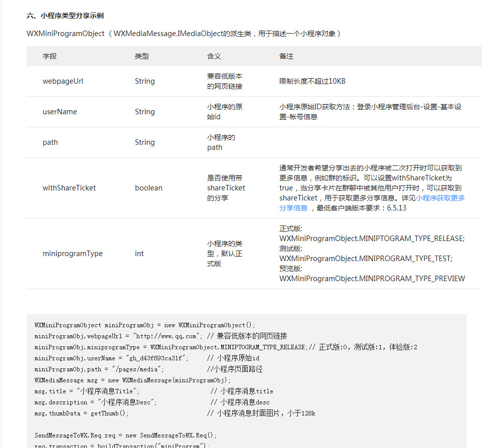Click the 备注 column header
The height and width of the screenshot is (448, 482).
point(286,56)
